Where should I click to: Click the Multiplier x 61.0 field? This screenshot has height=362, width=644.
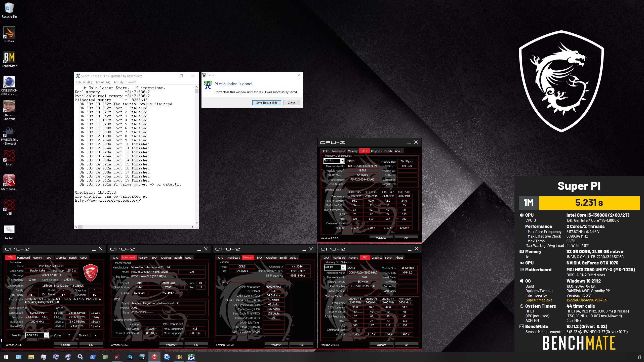37,317
